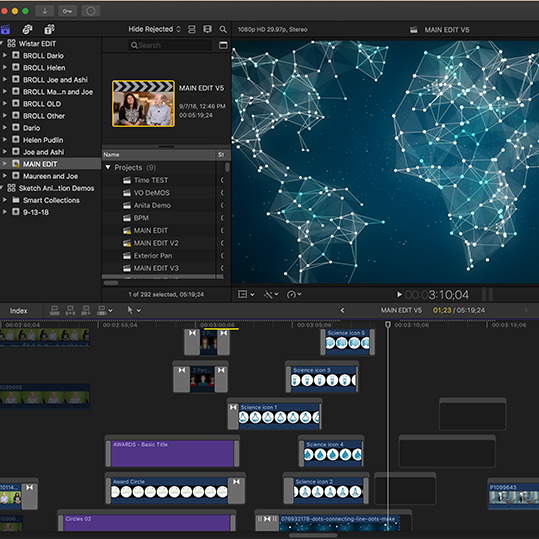Click the timeline horizontal scrollbar
Viewport: 539px width, 539px height.
pyautogui.click(x=313, y=536)
